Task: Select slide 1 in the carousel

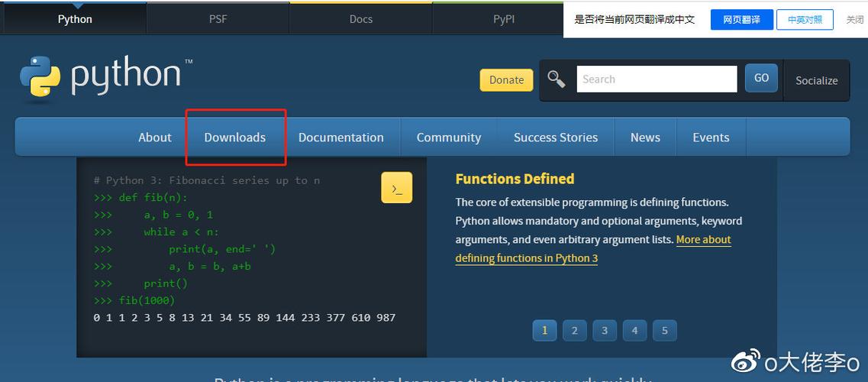Action: (545, 331)
